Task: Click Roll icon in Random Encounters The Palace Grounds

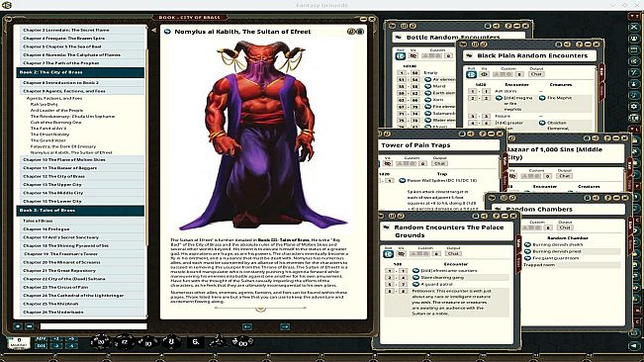Action: pos(388,253)
